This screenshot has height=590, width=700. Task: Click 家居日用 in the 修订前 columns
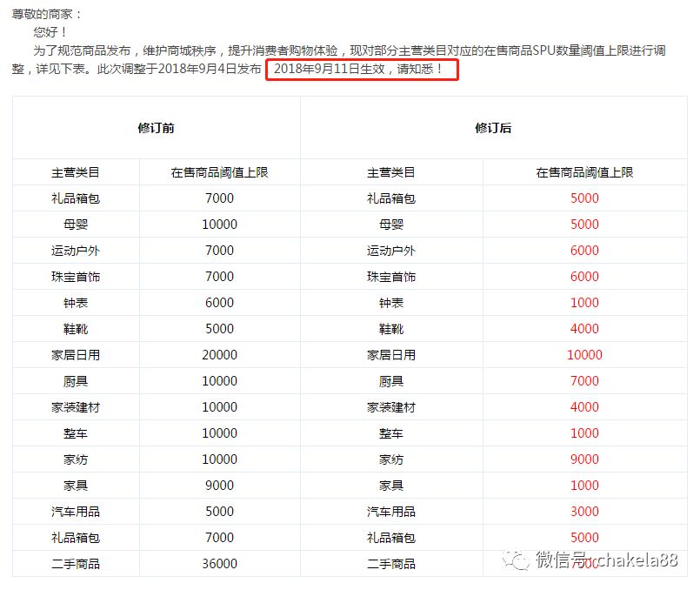click(x=76, y=355)
